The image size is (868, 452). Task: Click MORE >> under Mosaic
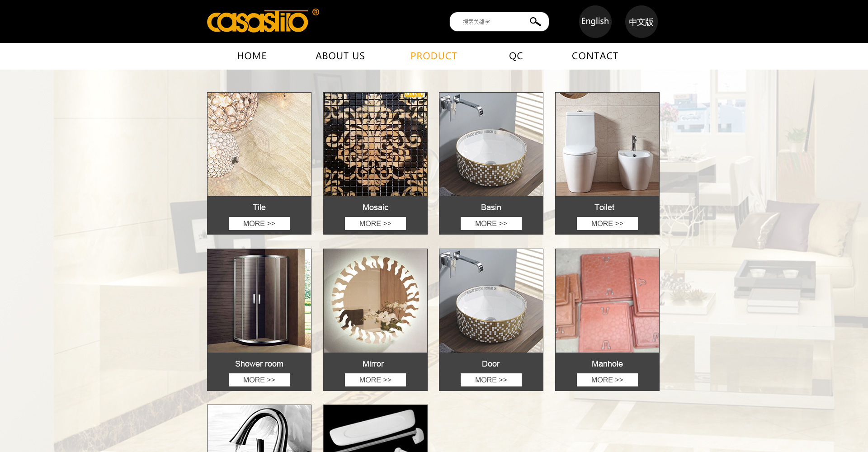coord(375,223)
